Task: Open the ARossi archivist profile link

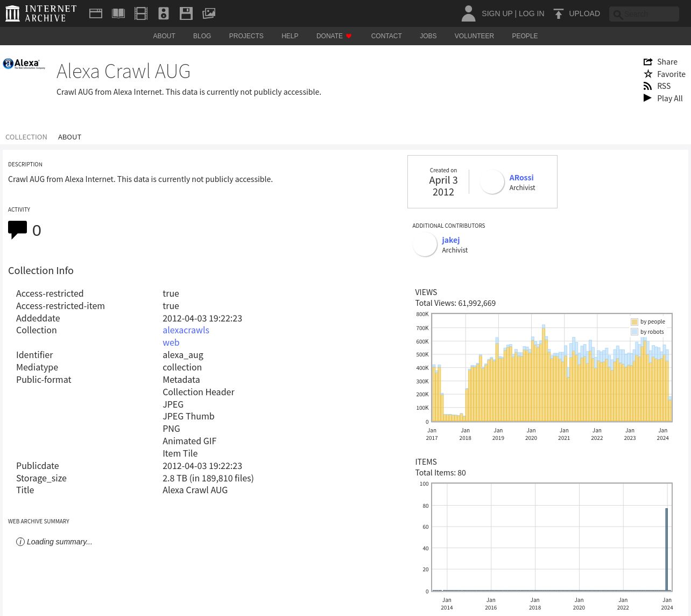Action: 521,178
